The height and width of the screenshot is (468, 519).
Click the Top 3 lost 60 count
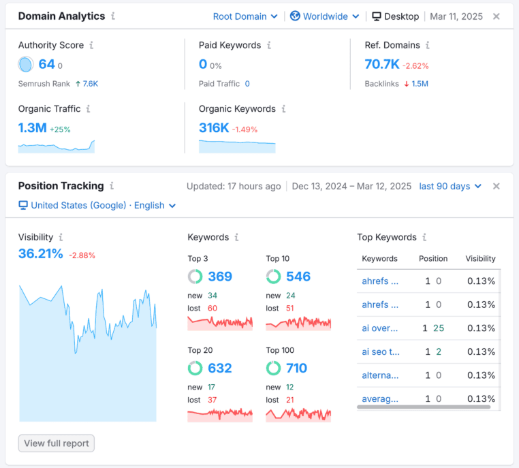(212, 308)
